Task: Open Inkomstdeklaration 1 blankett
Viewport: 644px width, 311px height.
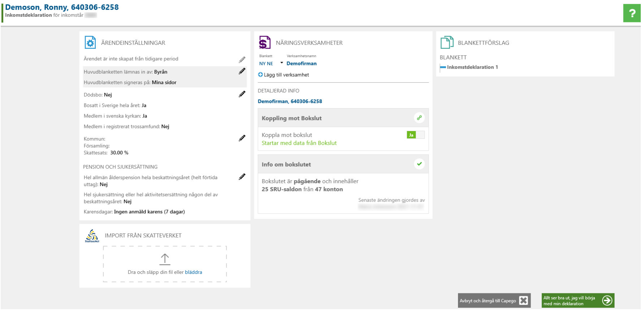Action: pyautogui.click(x=472, y=67)
